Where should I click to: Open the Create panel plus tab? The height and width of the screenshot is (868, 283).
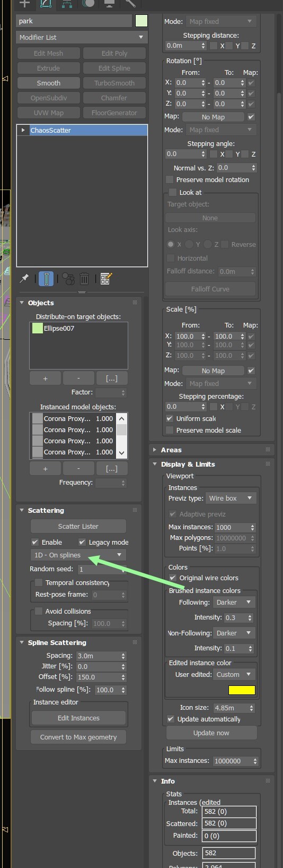(24, 3)
